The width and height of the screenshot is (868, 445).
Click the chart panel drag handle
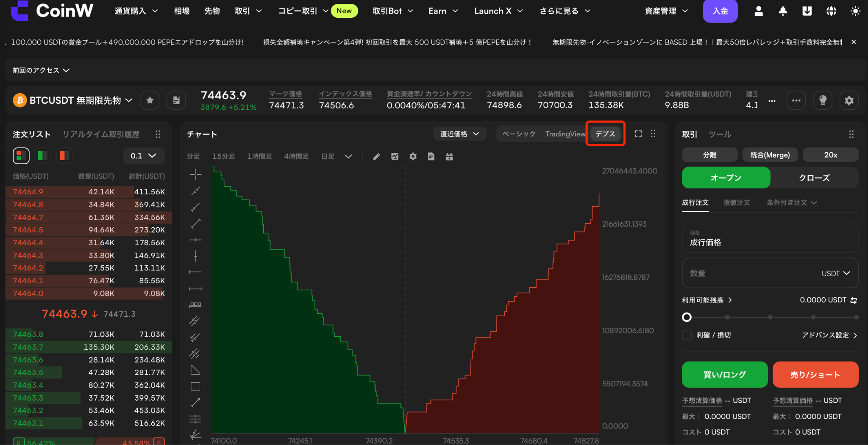coord(653,134)
